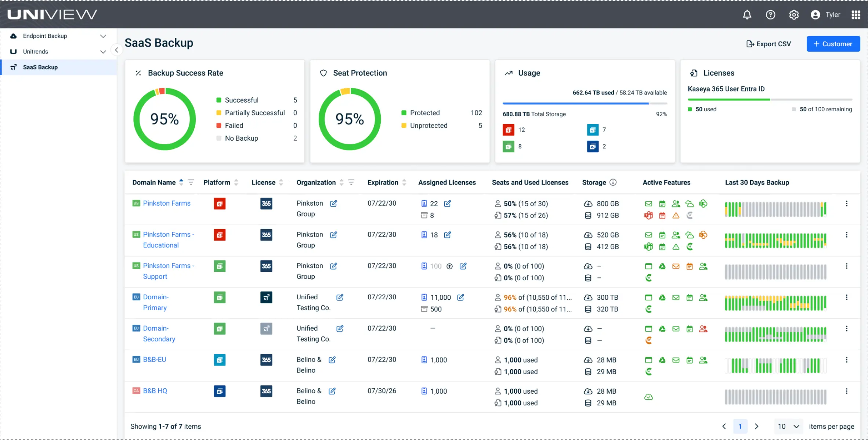Open the settings gear

[794, 15]
